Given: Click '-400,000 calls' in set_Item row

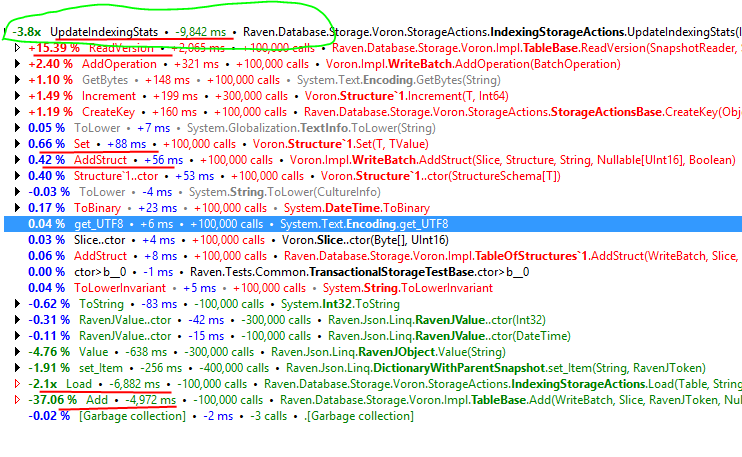Looking at the screenshot, I should pos(234,368).
